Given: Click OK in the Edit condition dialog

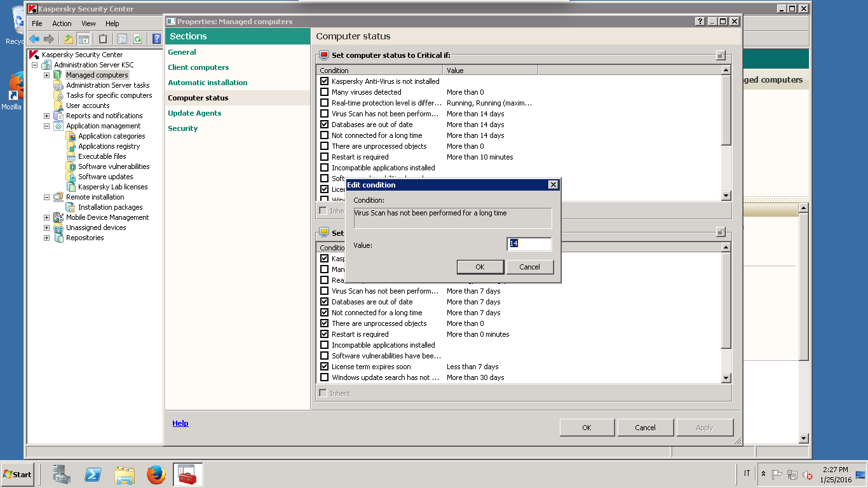Looking at the screenshot, I should pyautogui.click(x=480, y=267).
